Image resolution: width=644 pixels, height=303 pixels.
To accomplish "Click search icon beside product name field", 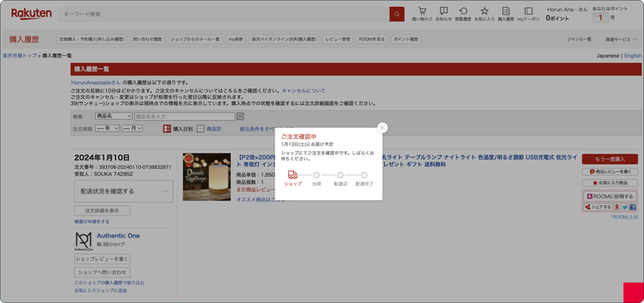I will pyautogui.click(x=240, y=117).
